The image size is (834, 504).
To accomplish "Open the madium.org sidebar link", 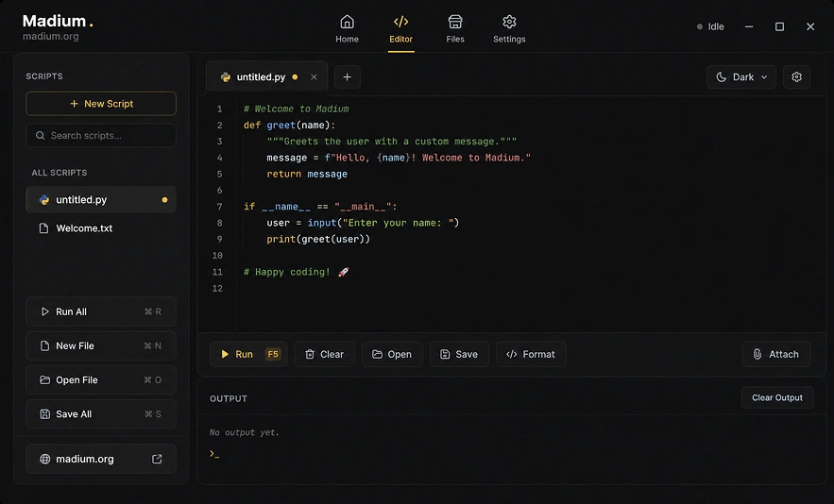I will tap(101, 459).
